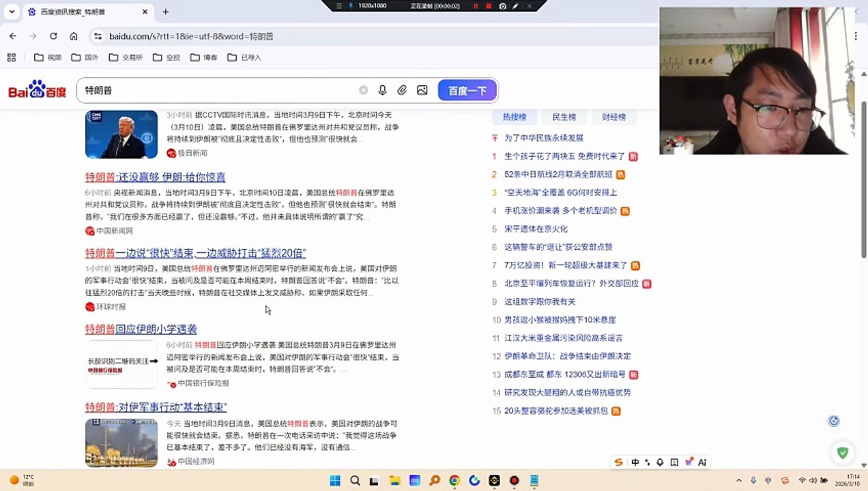This screenshot has width=868, height=491.
Task: Open site info icon in address bar
Action: point(98,36)
